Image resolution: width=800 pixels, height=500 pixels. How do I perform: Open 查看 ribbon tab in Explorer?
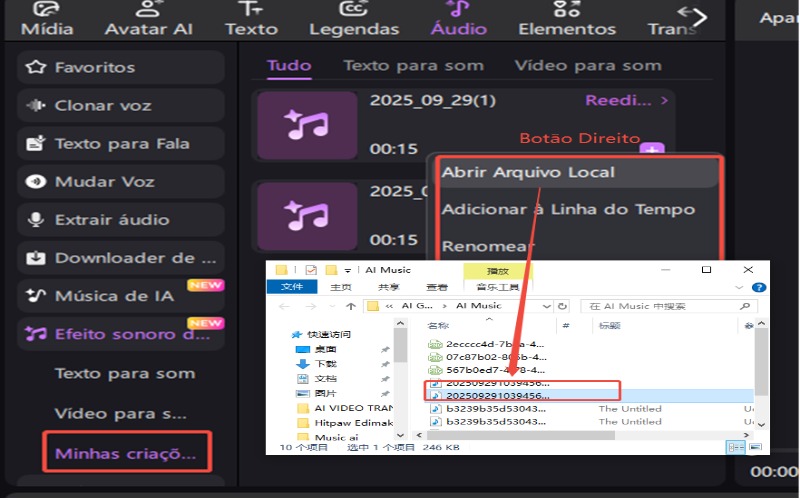pyautogui.click(x=437, y=287)
